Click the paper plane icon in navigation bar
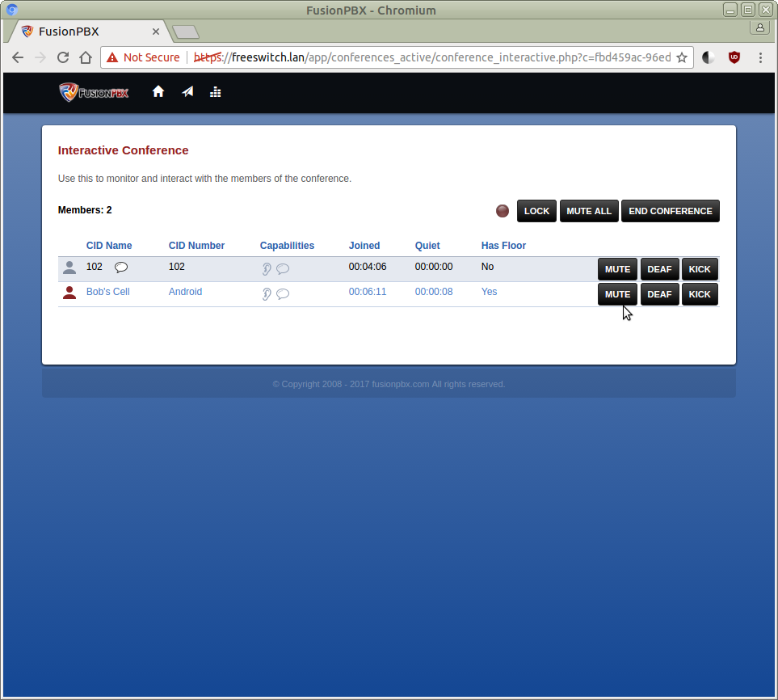Screen dimensions: 778x700 click(x=187, y=92)
